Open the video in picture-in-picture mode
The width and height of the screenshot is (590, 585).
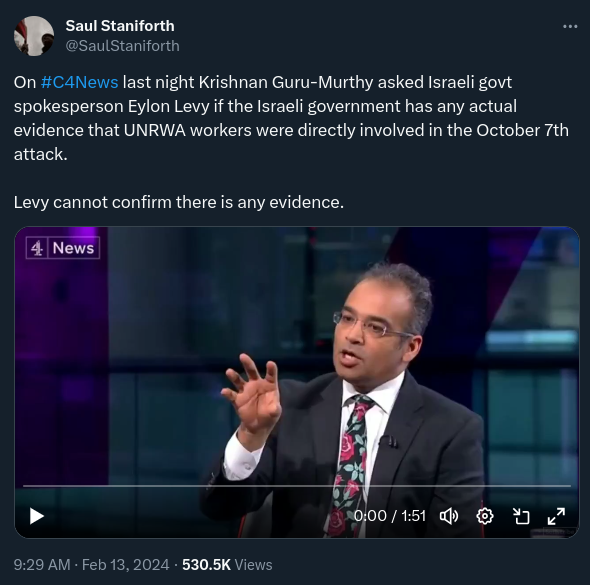click(521, 516)
